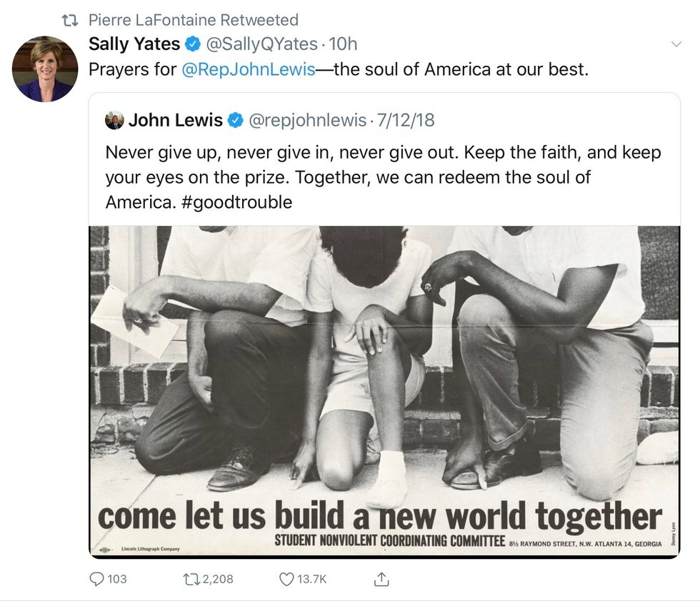Click the reply speech bubble icon

(97, 579)
